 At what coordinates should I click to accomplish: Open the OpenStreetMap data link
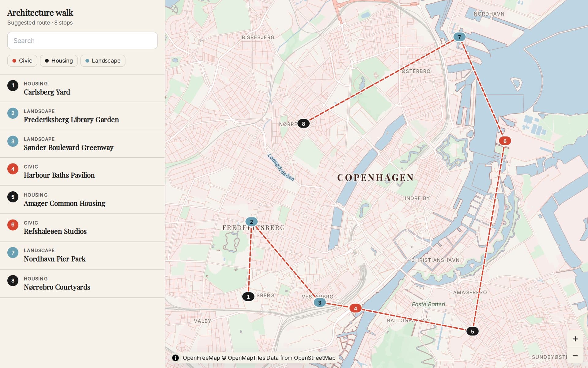click(x=315, y=358)
